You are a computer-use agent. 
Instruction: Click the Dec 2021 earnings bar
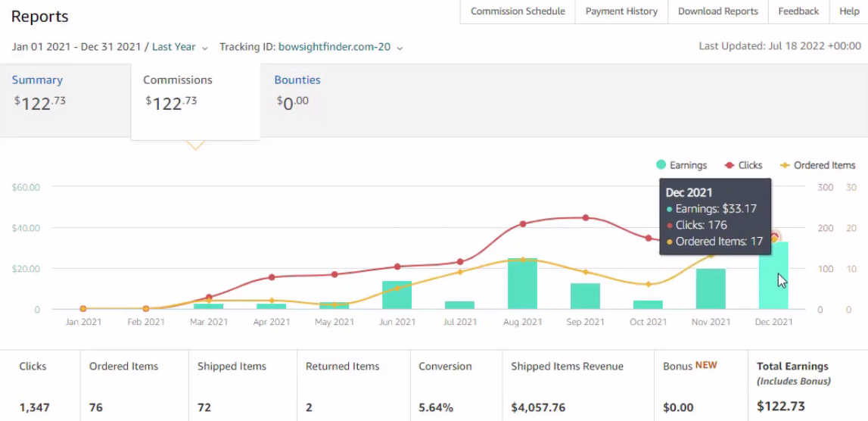(x=774, y=276)
